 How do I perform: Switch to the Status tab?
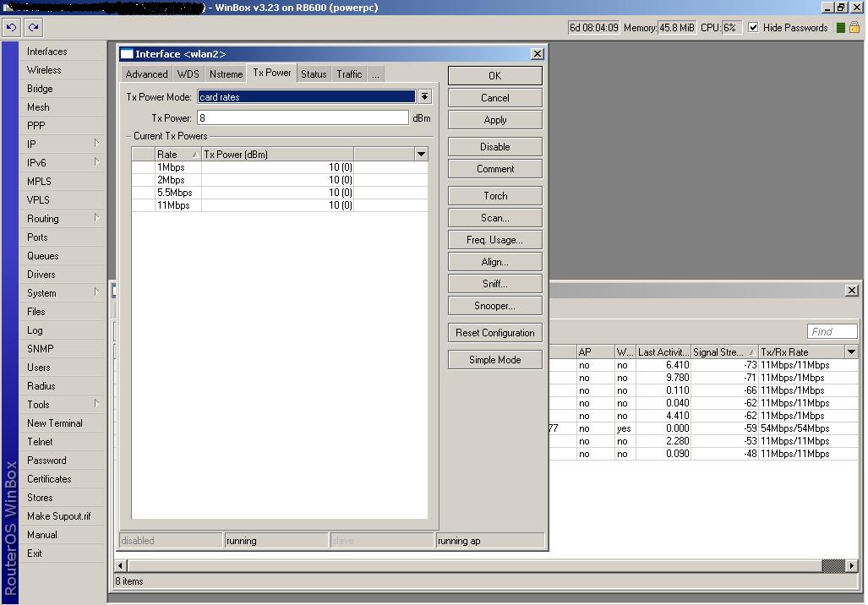(313, 74)
